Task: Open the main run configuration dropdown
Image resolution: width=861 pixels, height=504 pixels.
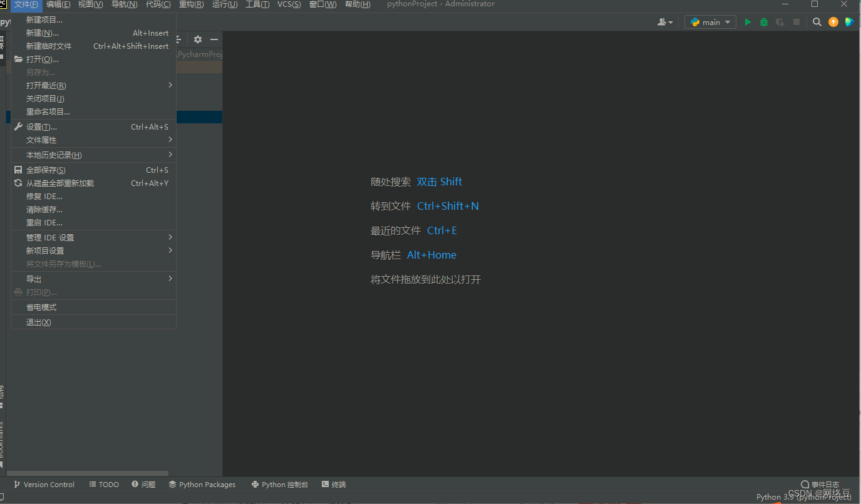Action: tap(710, 22)
